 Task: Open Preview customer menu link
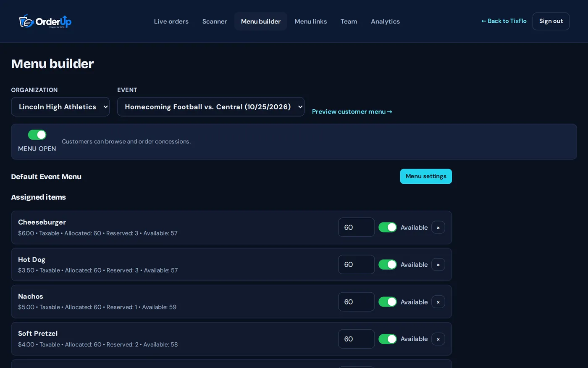pyautogui.click(x=352, y=111)
